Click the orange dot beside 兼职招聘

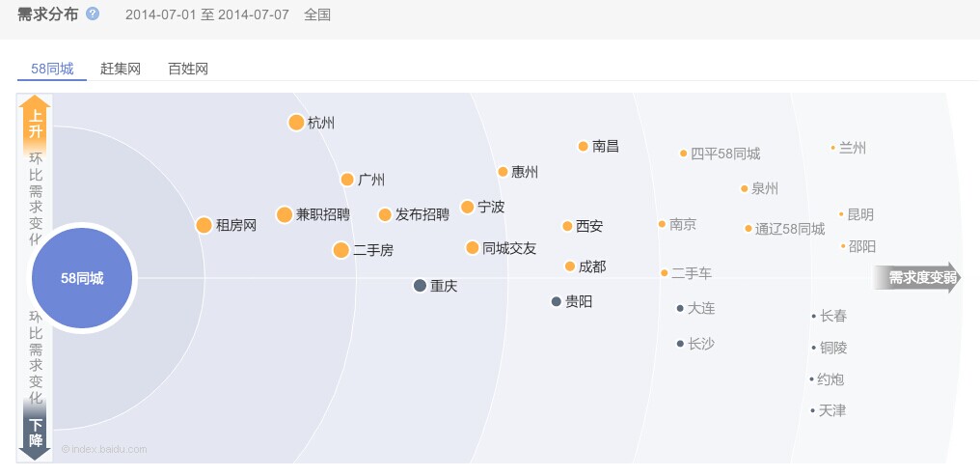[285, 214]
